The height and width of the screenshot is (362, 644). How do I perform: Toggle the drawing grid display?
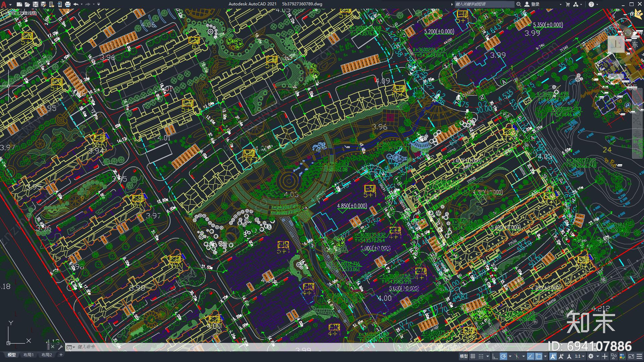(473, 356)
